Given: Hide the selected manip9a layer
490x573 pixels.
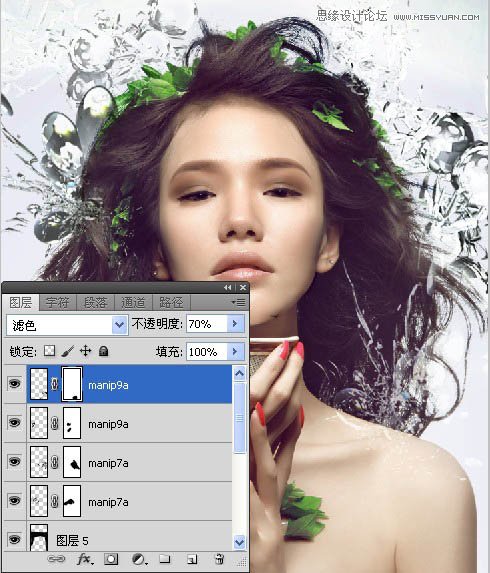Looking at the screenshot, I should click(x=14, y=384).
